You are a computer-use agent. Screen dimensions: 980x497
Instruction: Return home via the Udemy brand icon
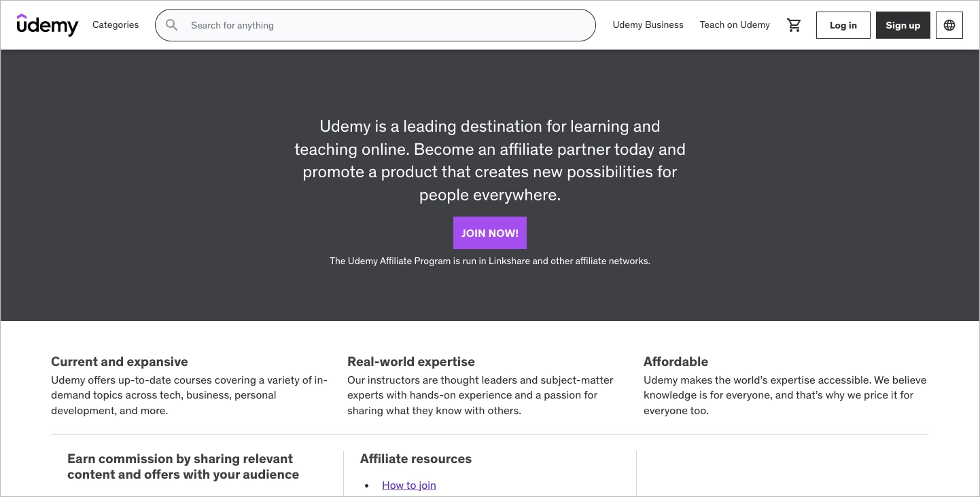(x=47, y=24)
